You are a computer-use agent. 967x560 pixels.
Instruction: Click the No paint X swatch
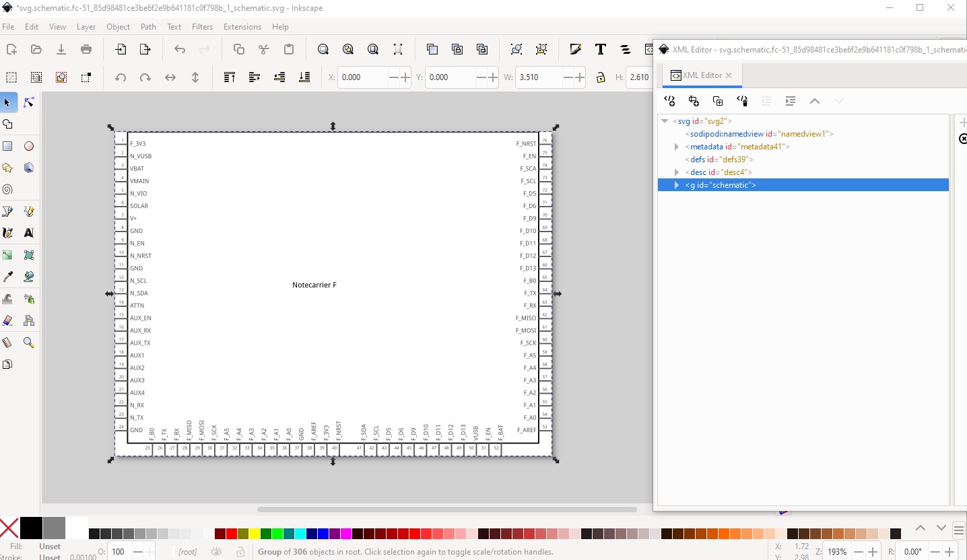pos(9,529)
